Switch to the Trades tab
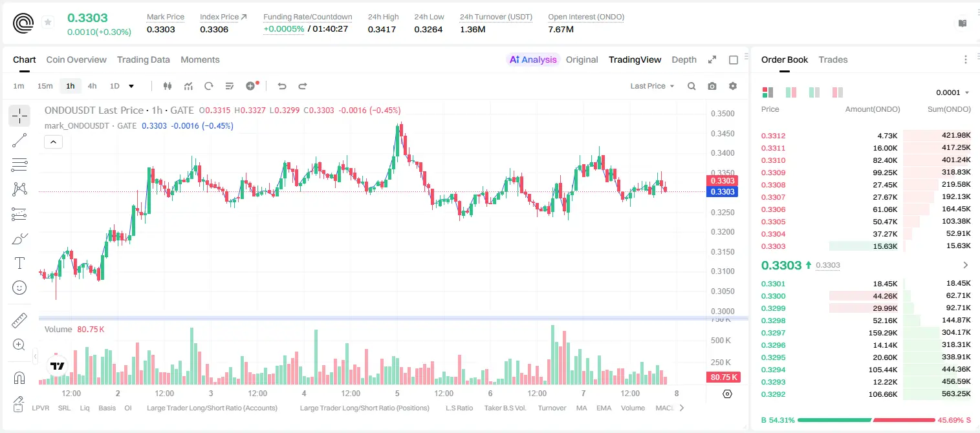 [x=833, y=59]
